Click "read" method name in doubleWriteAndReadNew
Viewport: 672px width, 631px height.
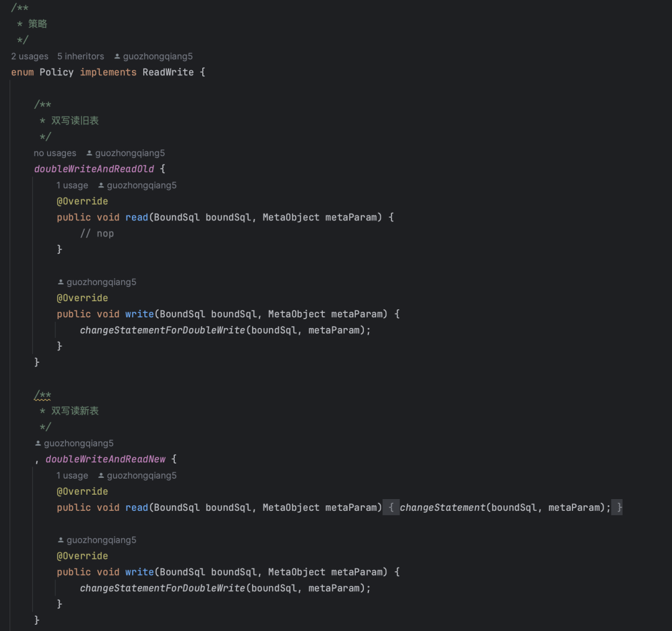(137, 508)
